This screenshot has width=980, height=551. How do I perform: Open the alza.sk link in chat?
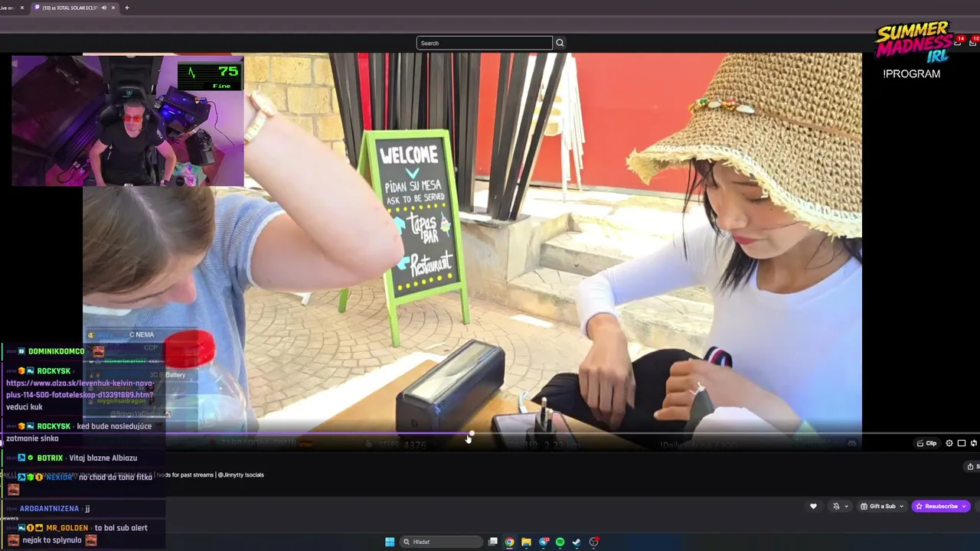point(80,389)
